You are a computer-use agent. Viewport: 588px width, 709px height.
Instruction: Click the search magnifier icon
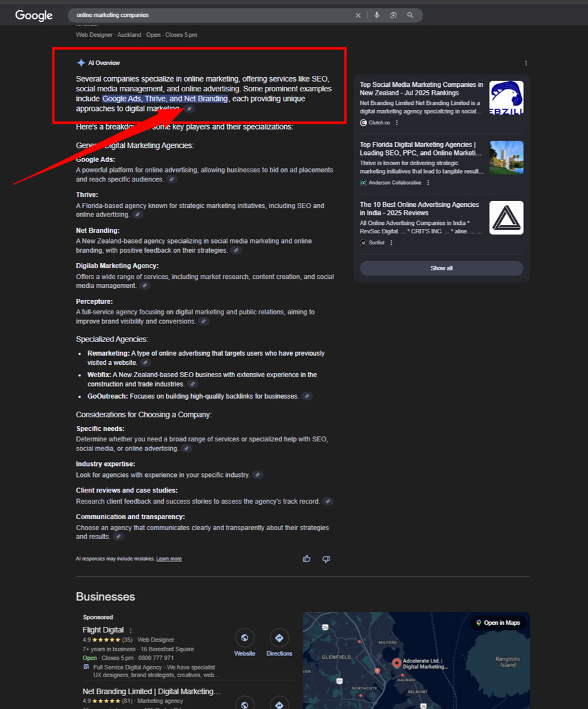tap(410, 15)
